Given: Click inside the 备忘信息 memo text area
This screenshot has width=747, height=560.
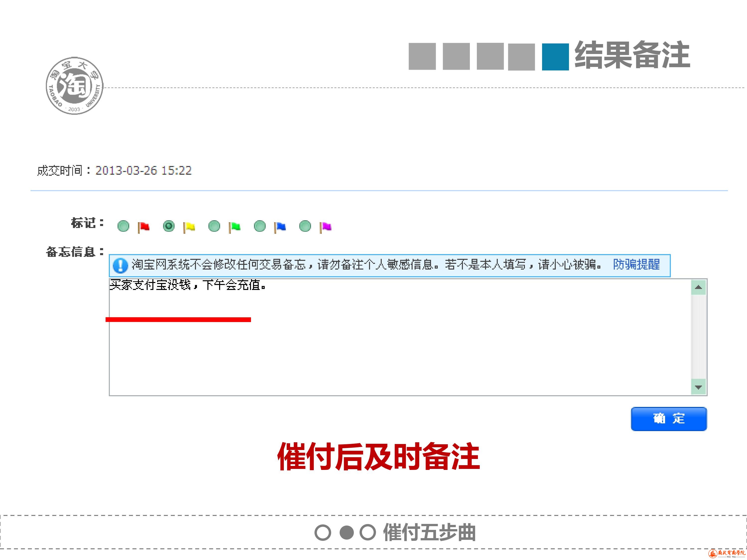Looking at the screenshot, I should point(398,351).
